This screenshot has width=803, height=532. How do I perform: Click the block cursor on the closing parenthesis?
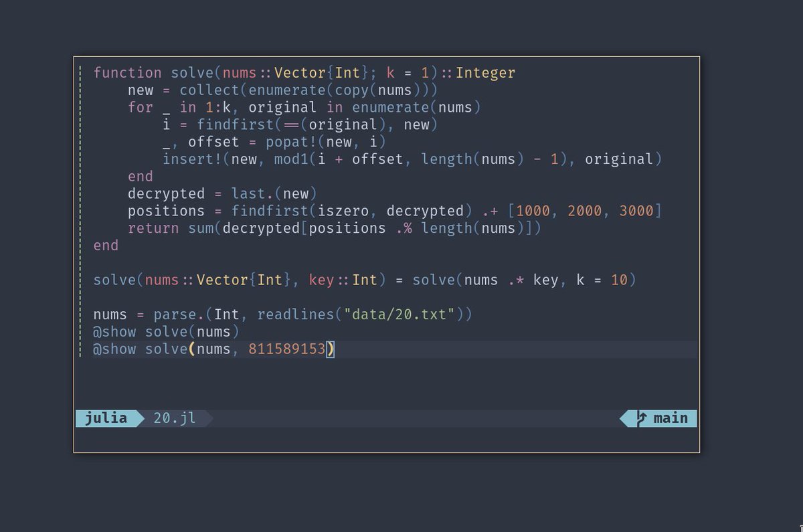[331, 349]
